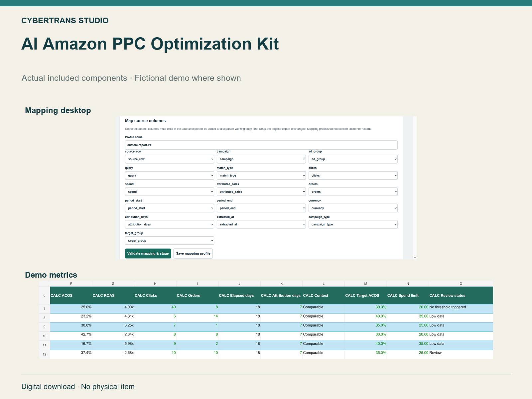Click Save mapping profile button
This screenshot has height=399, width=532.
[193, 253]
